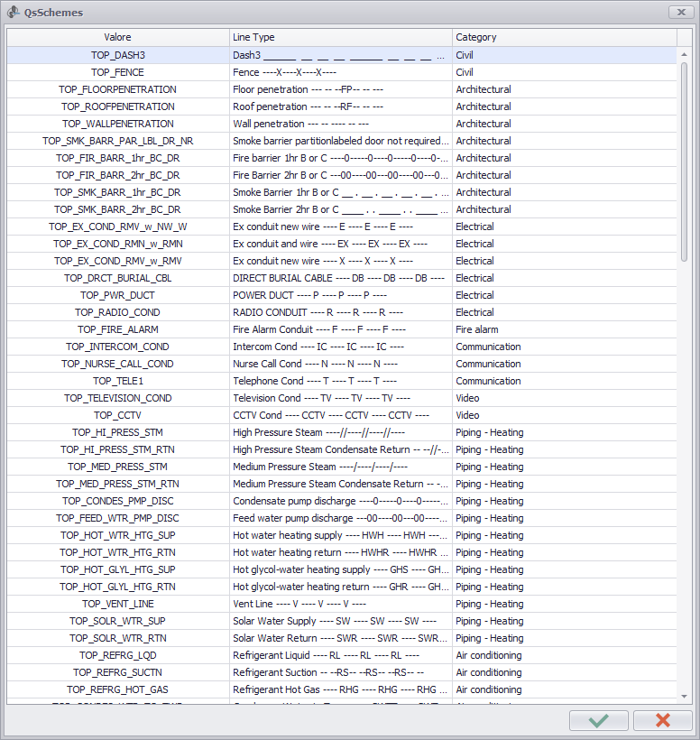The image size is (700, 740).
Task: Select the Telephone Cond line type cell
Action: tap(340, 381)
